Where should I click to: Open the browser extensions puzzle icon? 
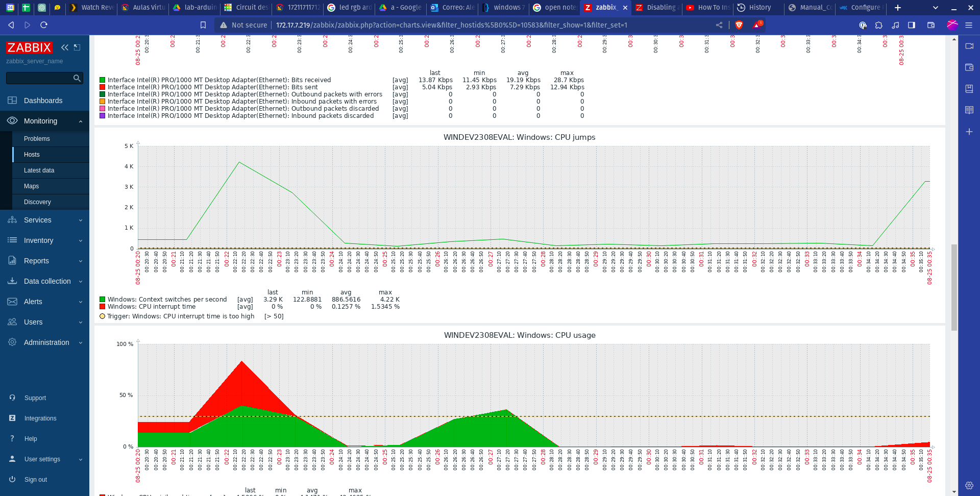879,25
